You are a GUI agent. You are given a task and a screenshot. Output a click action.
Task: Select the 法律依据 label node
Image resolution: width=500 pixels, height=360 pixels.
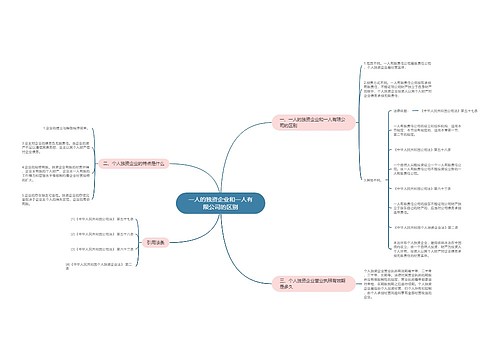coord(400,111)
